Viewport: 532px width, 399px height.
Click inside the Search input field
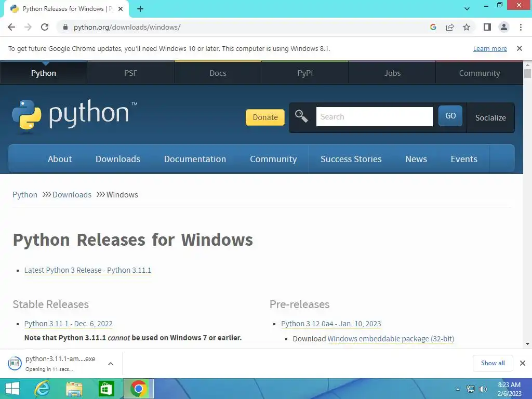click(x=374, y=117)
